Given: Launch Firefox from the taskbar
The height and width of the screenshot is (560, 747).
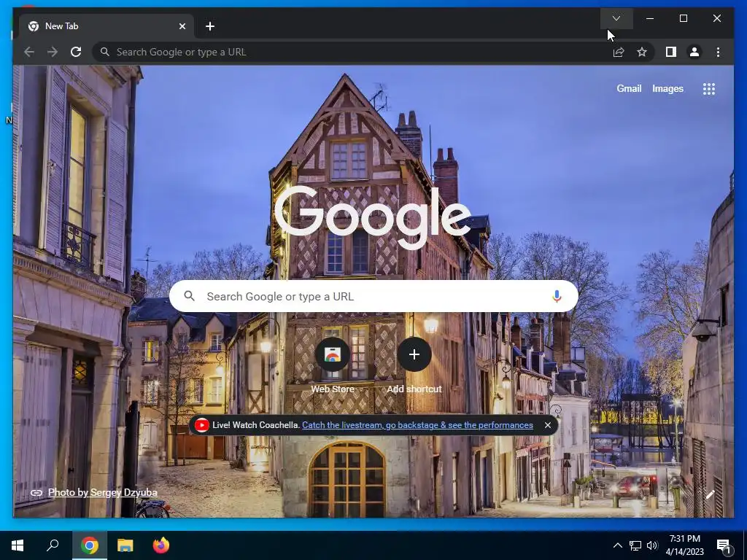Looking at the screenshot, I should pos(161,545).
